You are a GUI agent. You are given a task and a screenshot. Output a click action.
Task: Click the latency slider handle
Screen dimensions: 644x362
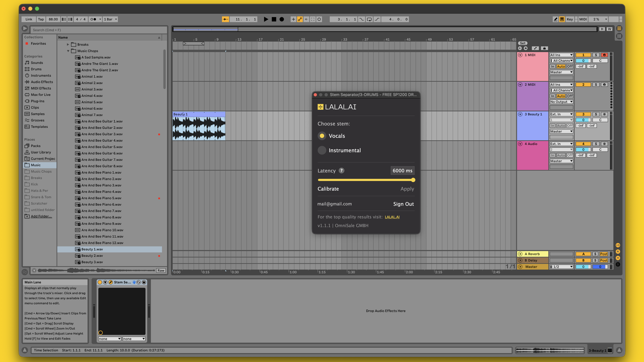413,180
